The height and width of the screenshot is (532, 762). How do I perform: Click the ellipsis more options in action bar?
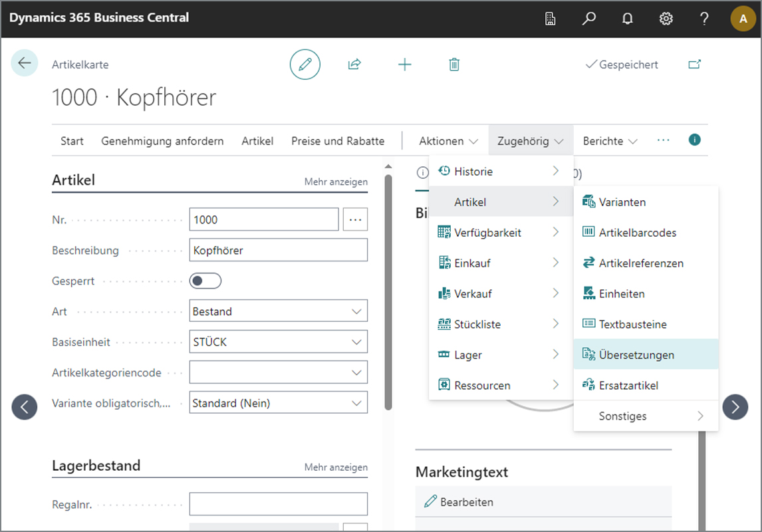(x=663, y=140)
